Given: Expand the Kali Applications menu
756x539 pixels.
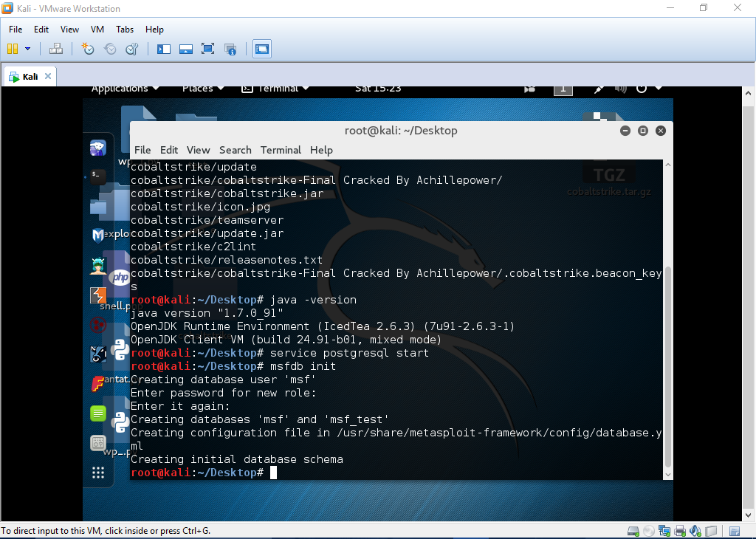Looking at the screenshot, I should pyautogui.click(x=125, y=89).
